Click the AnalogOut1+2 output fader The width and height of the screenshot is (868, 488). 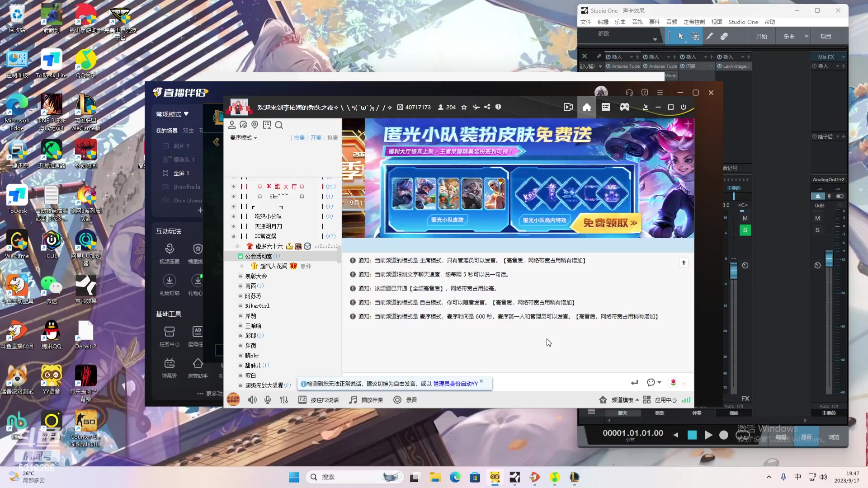(829, 258)
